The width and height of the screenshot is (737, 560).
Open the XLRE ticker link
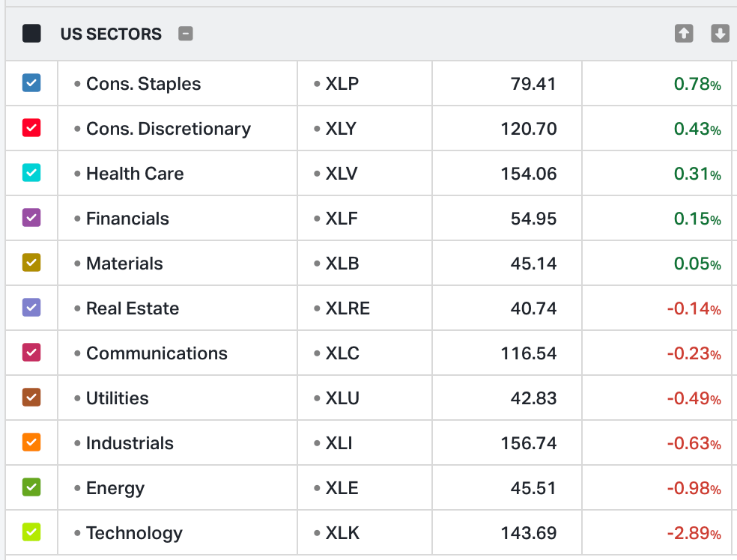[348, 308]
